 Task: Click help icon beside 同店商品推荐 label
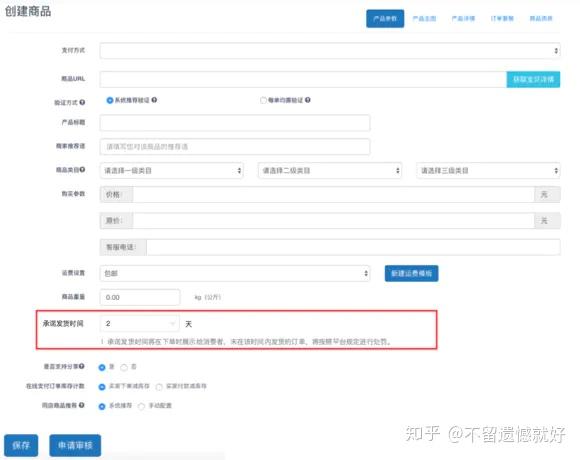pos(81,405)
